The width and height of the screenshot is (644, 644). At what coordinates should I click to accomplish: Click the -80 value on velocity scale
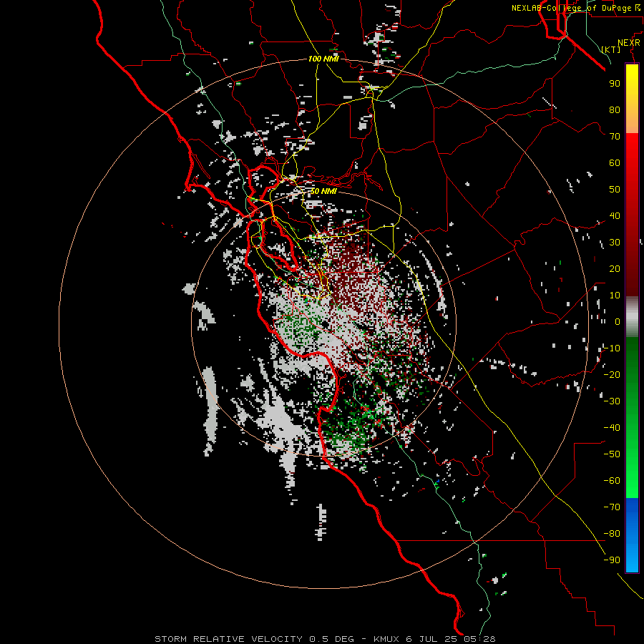612,534
